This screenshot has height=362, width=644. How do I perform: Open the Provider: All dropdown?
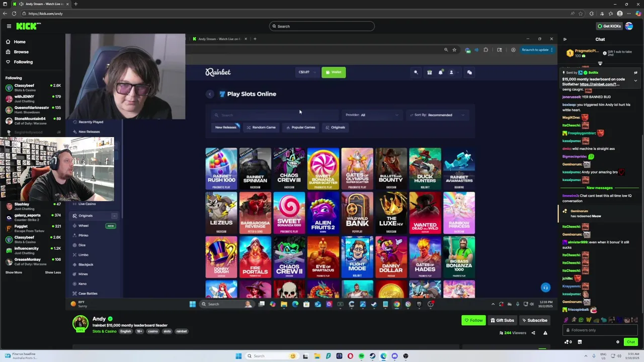[x=372, y=115]
